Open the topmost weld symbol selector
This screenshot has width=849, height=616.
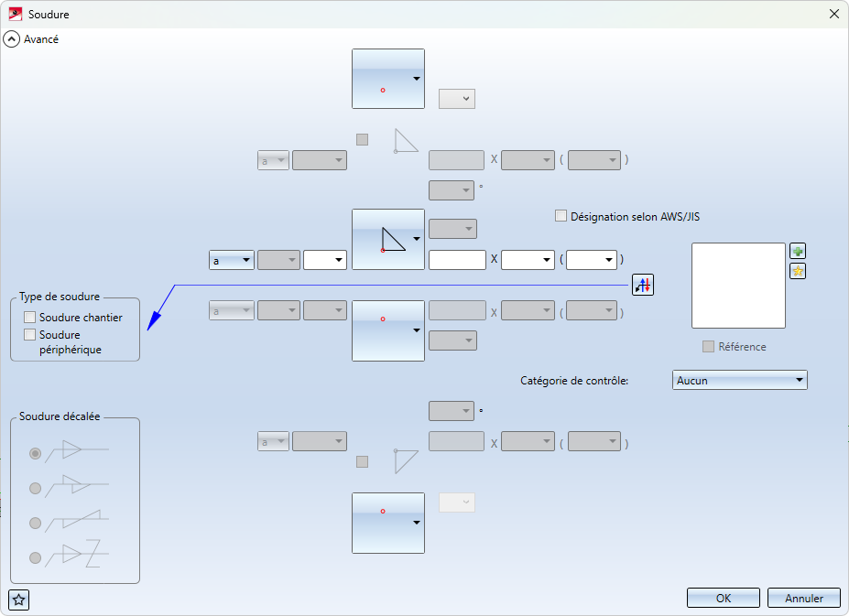coord(388,79)
